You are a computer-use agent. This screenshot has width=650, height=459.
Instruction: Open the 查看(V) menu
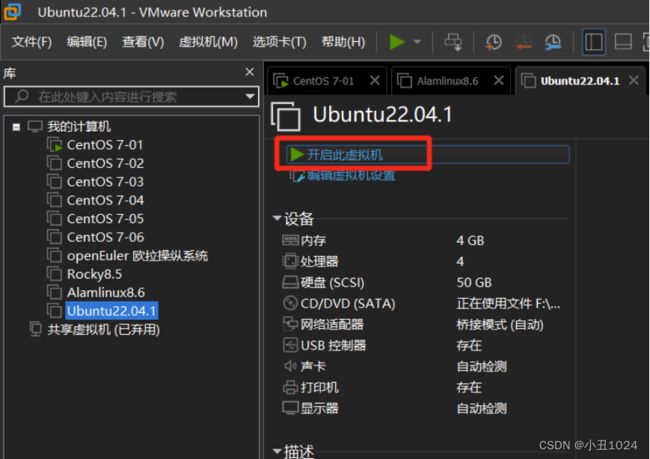[143, 42]
